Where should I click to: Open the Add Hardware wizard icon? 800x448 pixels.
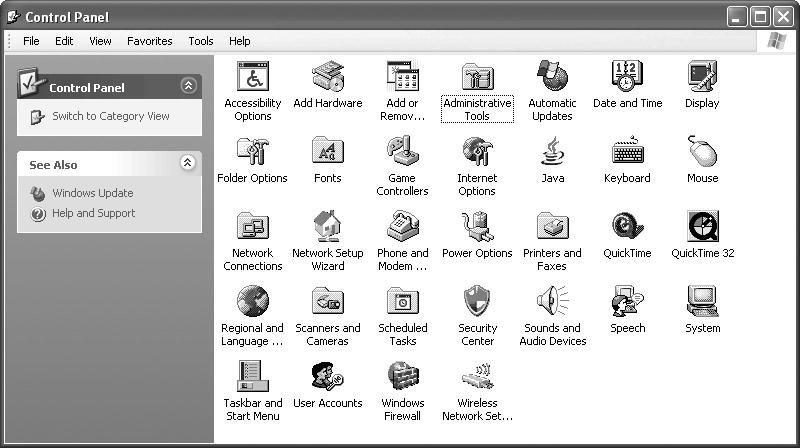[x=328, y=77]
